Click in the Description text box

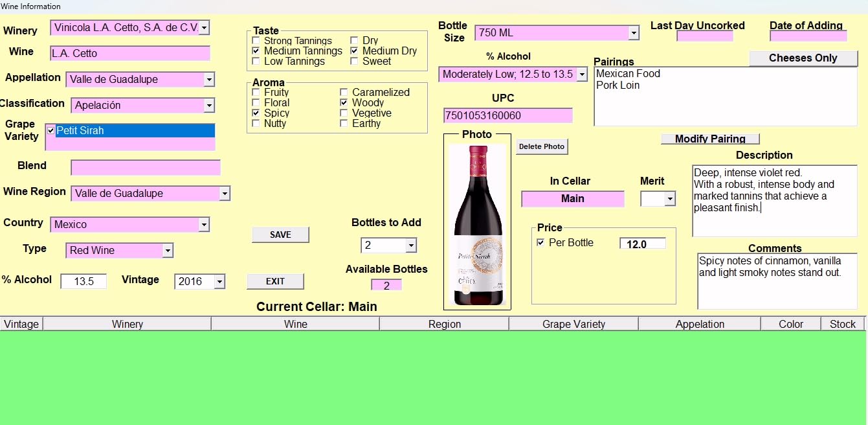(x=775, y=201)
